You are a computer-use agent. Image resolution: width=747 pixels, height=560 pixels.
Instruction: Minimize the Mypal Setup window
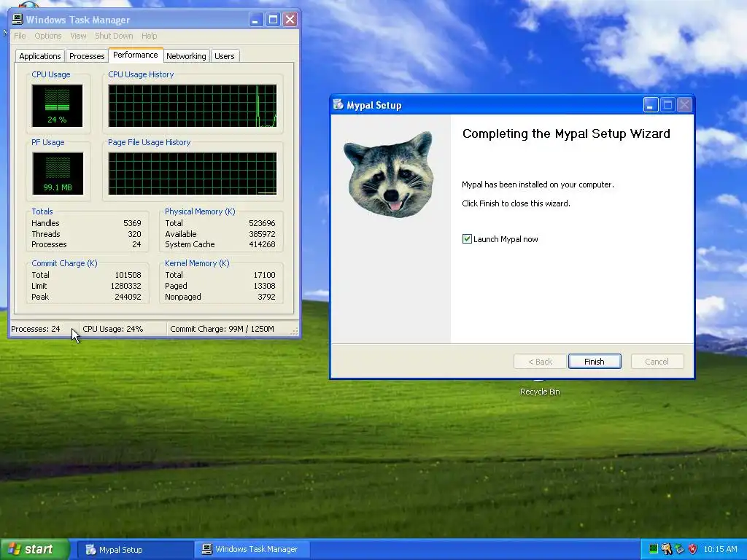651,105
